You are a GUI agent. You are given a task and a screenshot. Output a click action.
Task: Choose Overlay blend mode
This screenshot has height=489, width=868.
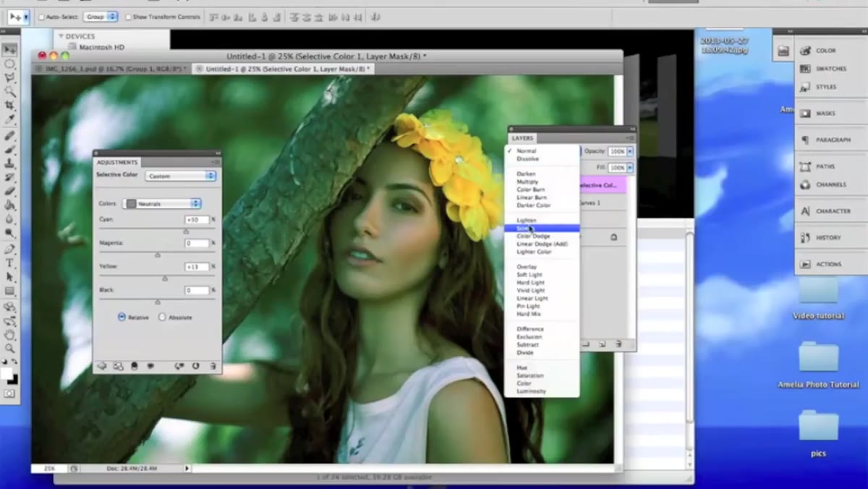tap(527, 267)
